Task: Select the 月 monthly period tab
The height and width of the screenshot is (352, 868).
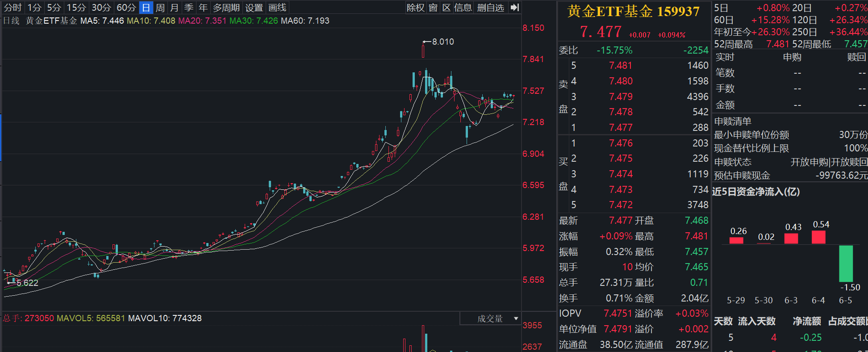Action: pos(175,8)
